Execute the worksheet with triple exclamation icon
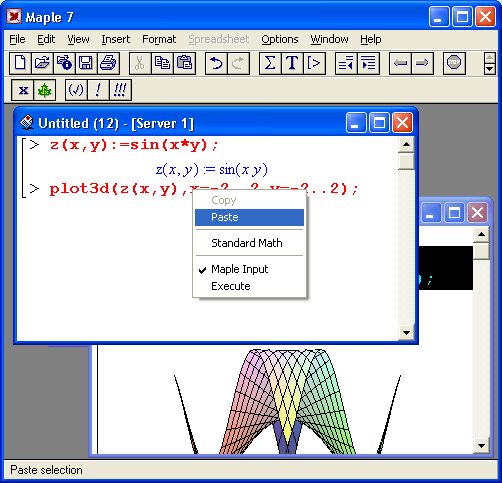The image size is (502, 483). 120,90
